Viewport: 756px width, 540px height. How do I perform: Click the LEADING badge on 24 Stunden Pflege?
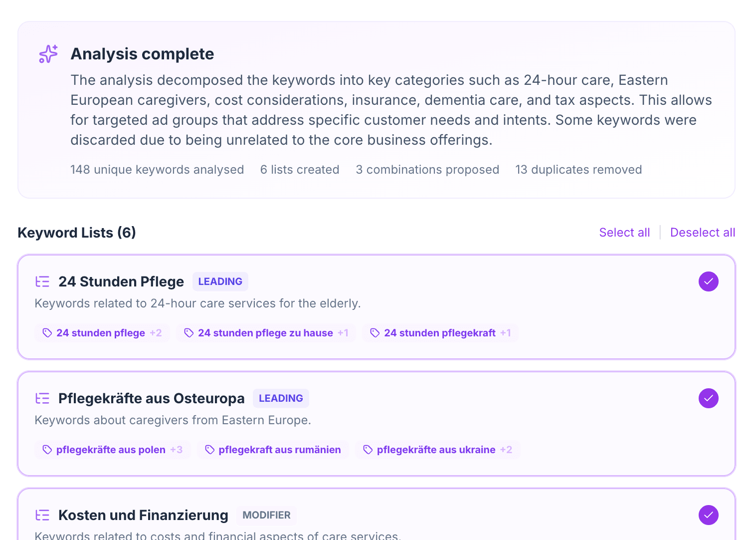[220, 281]
